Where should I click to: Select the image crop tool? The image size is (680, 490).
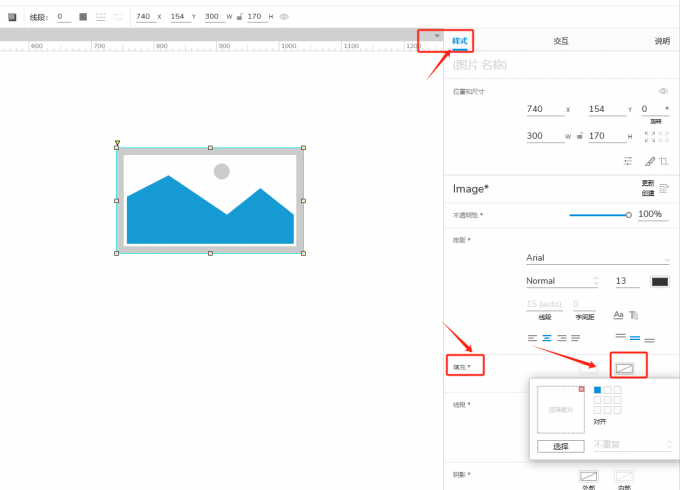[x=664, y=161]
